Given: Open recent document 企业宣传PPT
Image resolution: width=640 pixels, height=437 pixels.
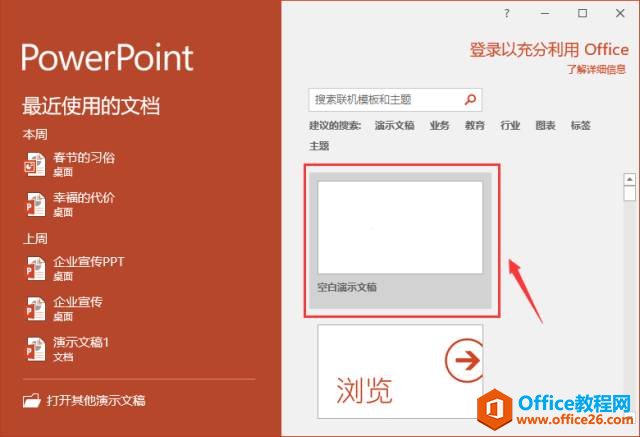Looking at the screenshot, I should pos(89,262).
